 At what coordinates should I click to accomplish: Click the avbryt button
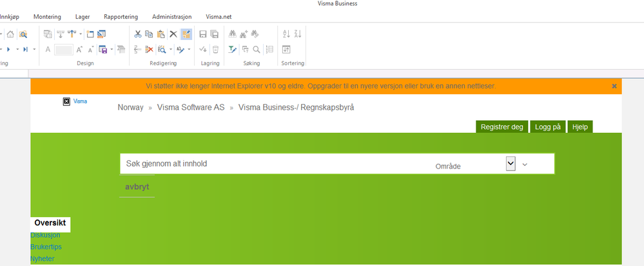click(137, 187)
